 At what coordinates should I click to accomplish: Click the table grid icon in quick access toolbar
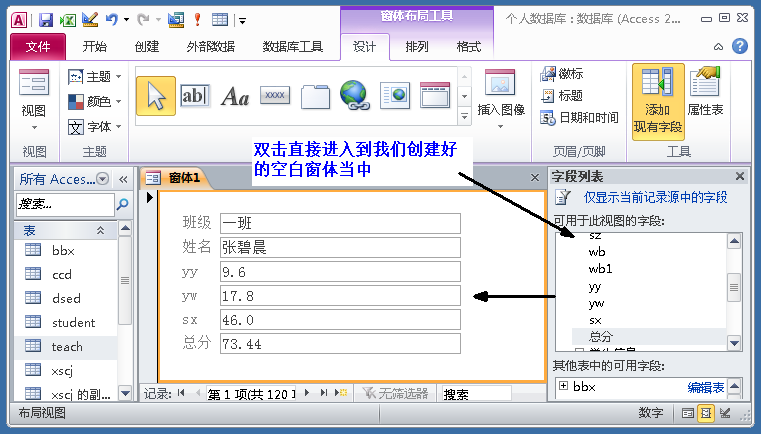tap(220, 19)
